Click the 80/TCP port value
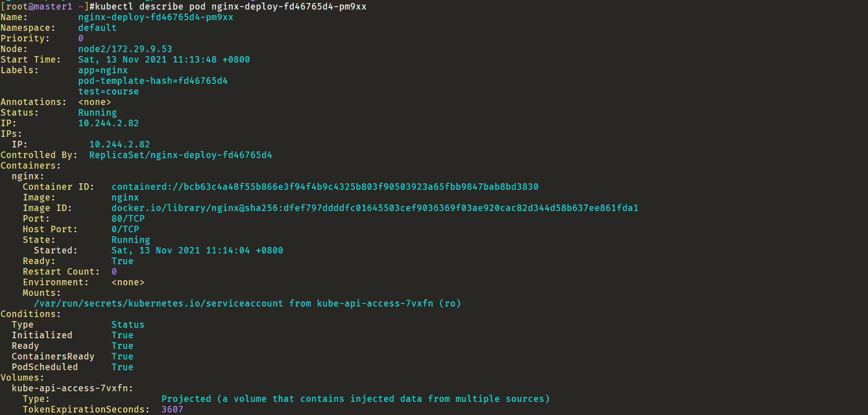Viewport: 868px width, 415px height. pyautogui.click(x=128, y=219)
